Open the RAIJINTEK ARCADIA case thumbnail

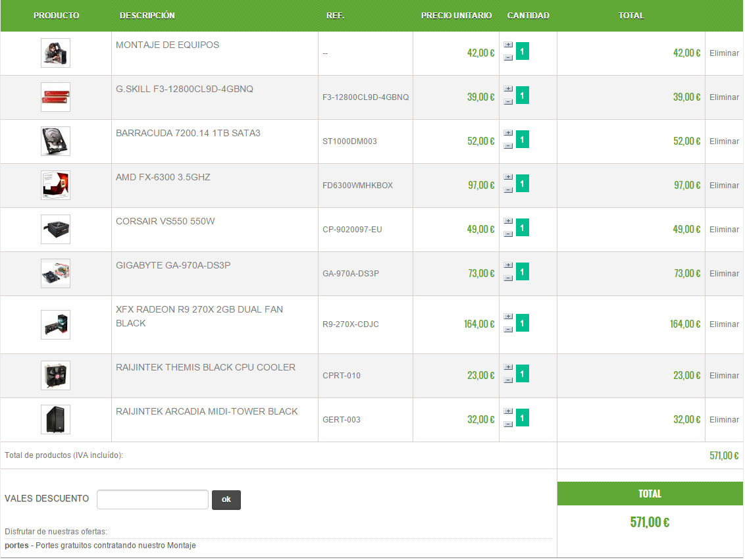tap(55, 420)
